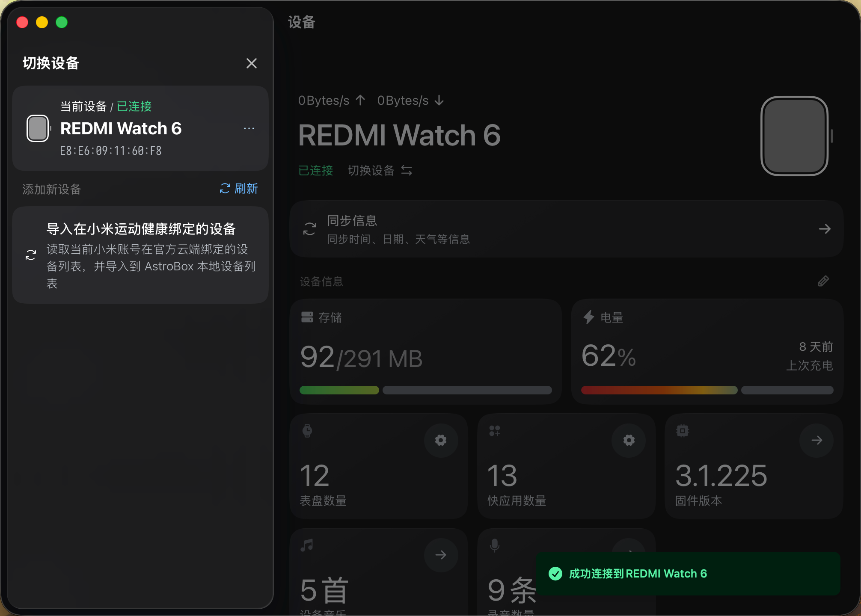Click the 设备 page title at the top
Viewport: 861px width, 616px height.
tap(302, 22)
